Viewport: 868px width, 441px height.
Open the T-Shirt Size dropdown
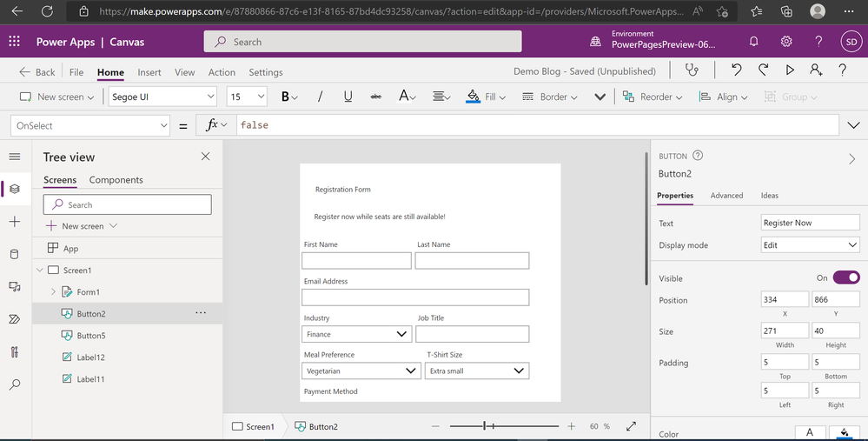477,371
